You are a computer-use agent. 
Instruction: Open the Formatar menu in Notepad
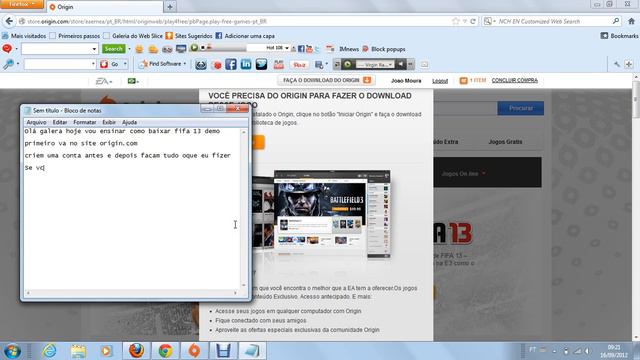(x=84, y=122)
